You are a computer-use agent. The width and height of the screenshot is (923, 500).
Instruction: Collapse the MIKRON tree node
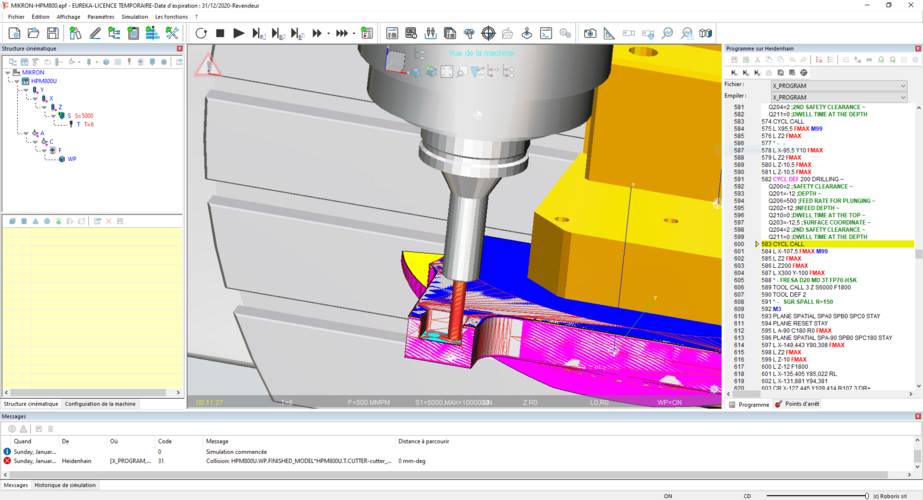7,72
